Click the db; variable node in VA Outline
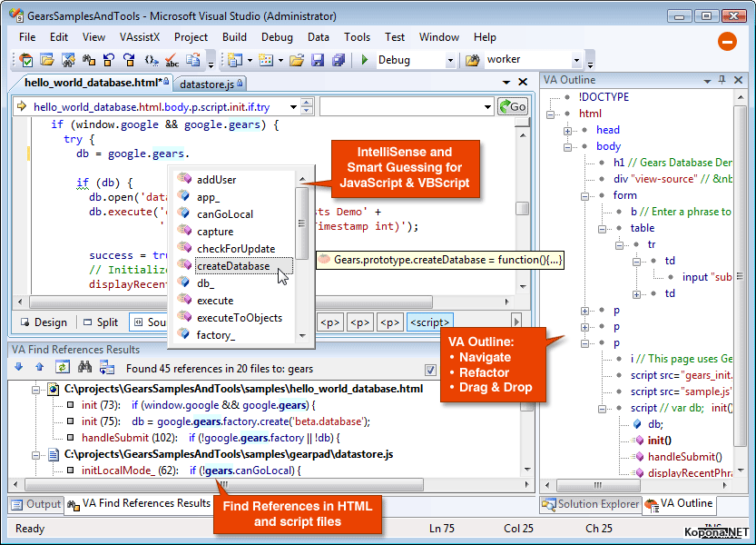The width and height of the screenshot is (756, 545). [x=655, y=424]
